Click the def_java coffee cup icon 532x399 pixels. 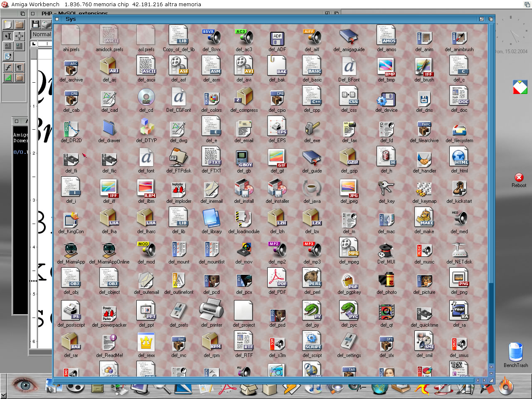point(312,188)
